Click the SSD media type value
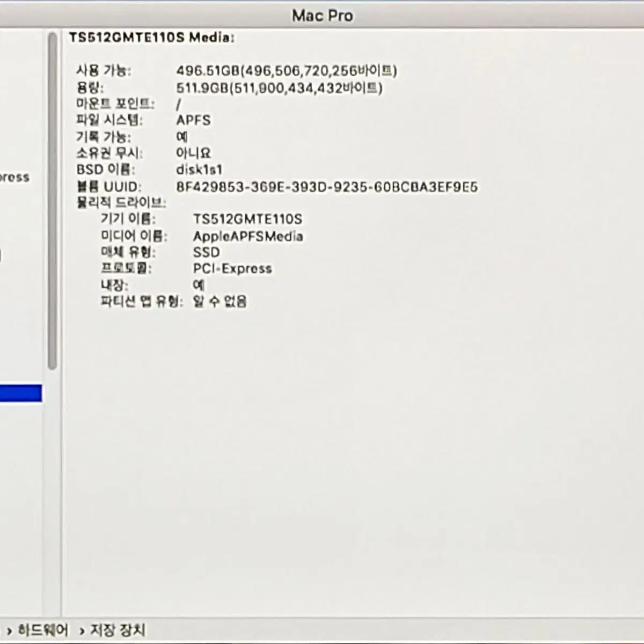 [x=206, y=252]
